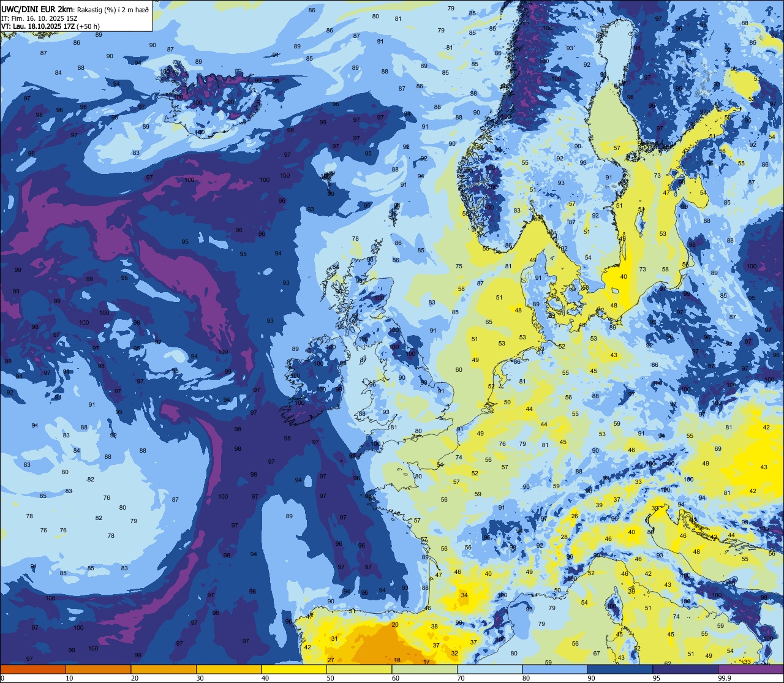Screen dimensions: 784x683
Task: Click the 40–50 bright yellow legend swatch
Action: [294, 669]
